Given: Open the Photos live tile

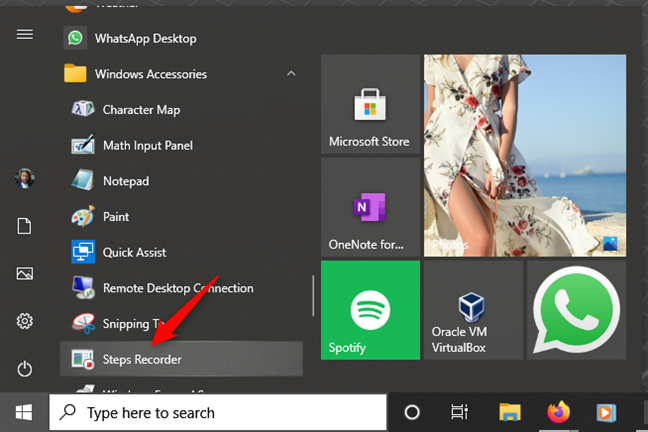Looking at the screenshot, I should click(525, 155).
